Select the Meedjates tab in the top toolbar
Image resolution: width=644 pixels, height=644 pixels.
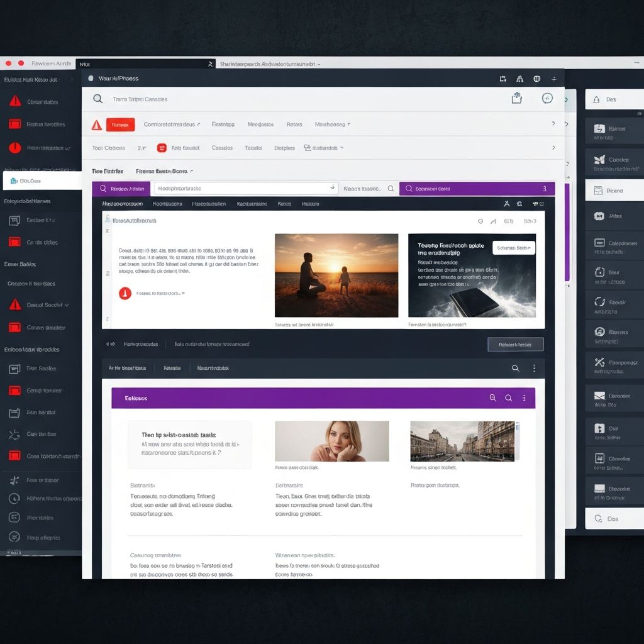click(260, 125)
